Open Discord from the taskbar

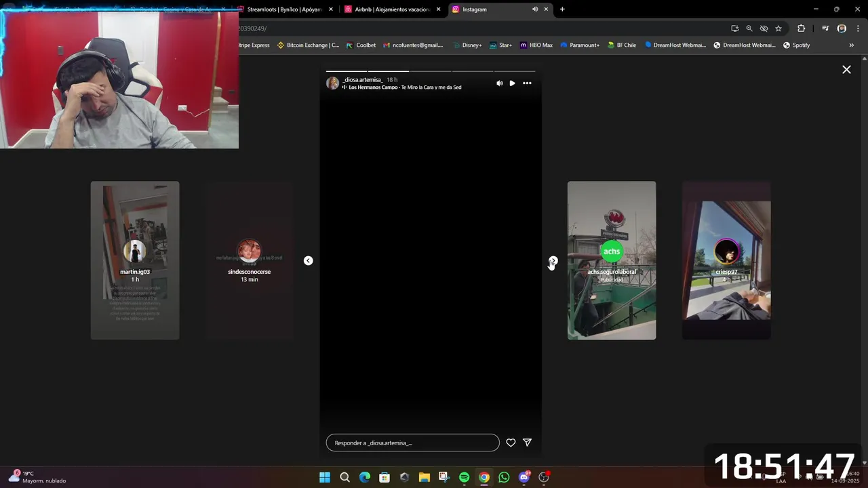coord(524,477)
